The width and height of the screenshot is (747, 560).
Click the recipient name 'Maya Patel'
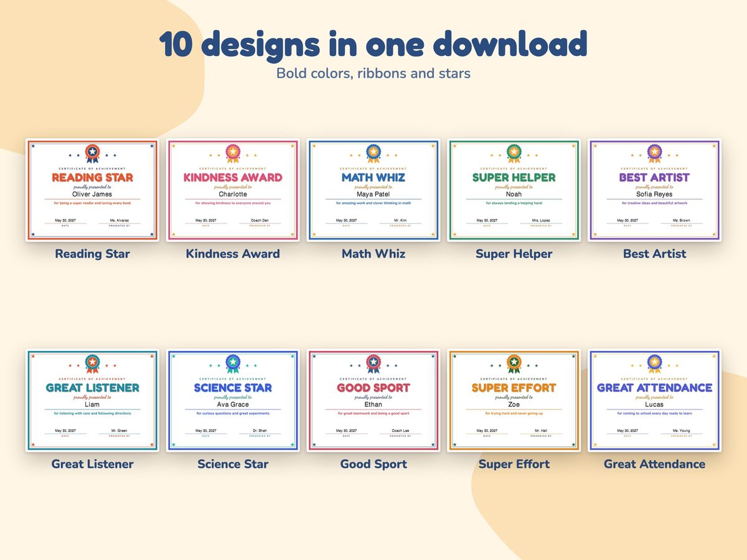click(x=374, y=194)
